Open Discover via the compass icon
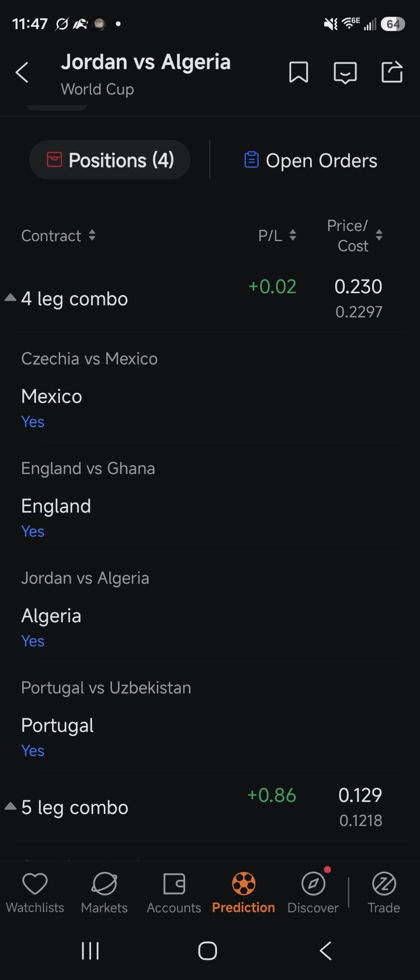420x980 pixels. tap(313, 892)
